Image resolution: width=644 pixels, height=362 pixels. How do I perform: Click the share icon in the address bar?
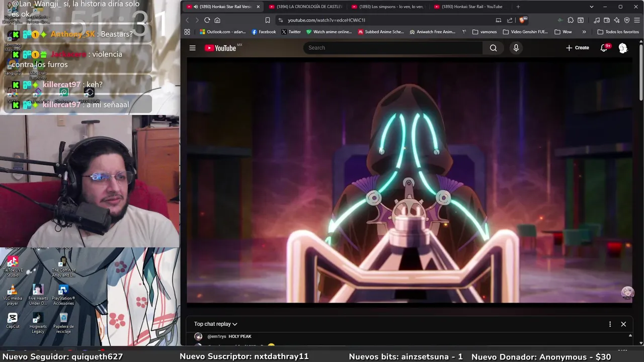[x=510, y=20]
